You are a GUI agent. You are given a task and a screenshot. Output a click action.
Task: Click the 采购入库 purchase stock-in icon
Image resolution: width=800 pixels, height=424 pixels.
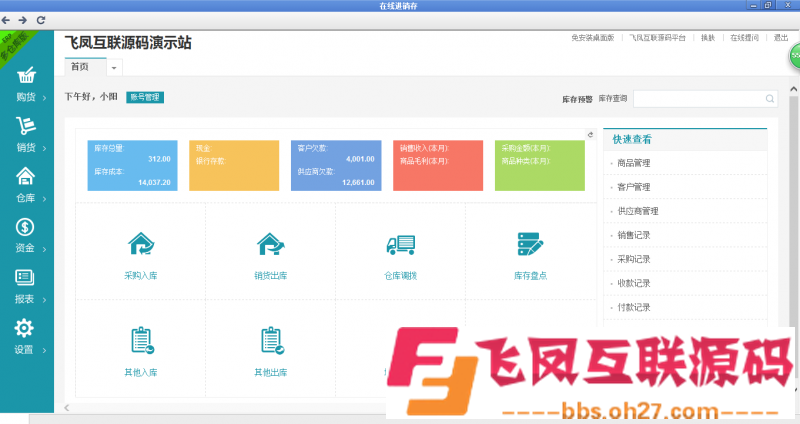[x=141, y=243]
